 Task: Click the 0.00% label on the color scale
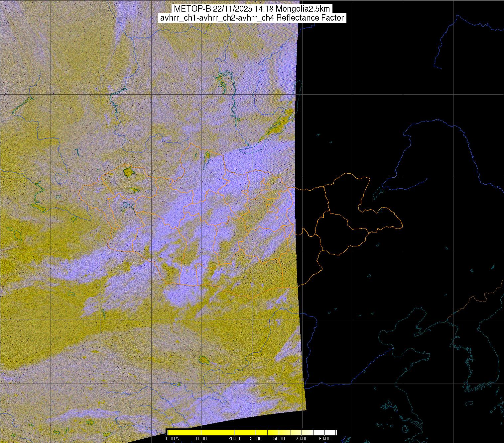(x=172, y=438)
